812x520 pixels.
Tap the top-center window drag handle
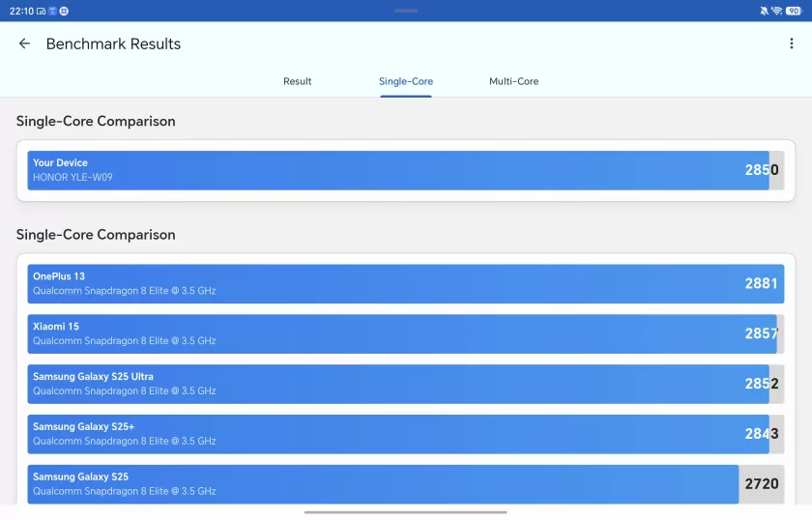[405, 11]
